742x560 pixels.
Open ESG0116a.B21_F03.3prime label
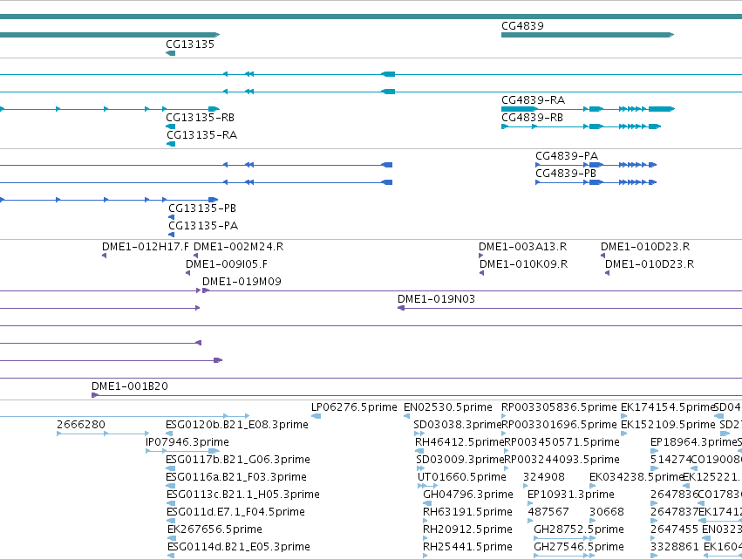tap(235, 477)
